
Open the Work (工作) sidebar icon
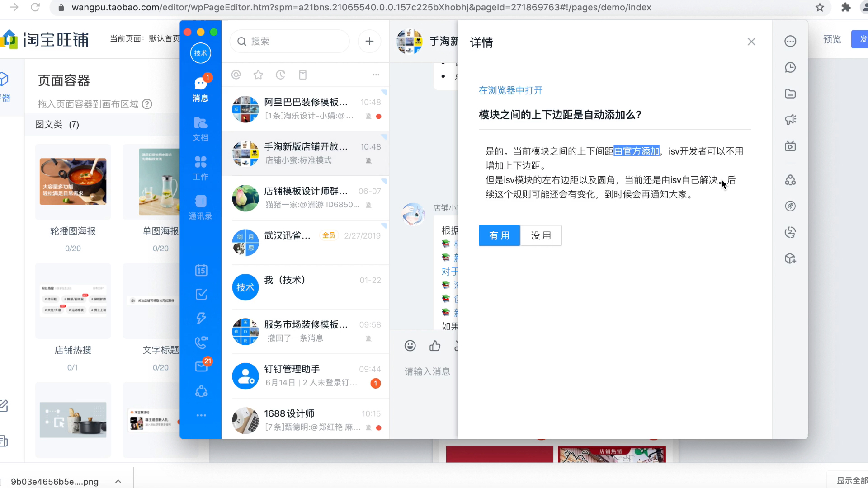(200, 168)
